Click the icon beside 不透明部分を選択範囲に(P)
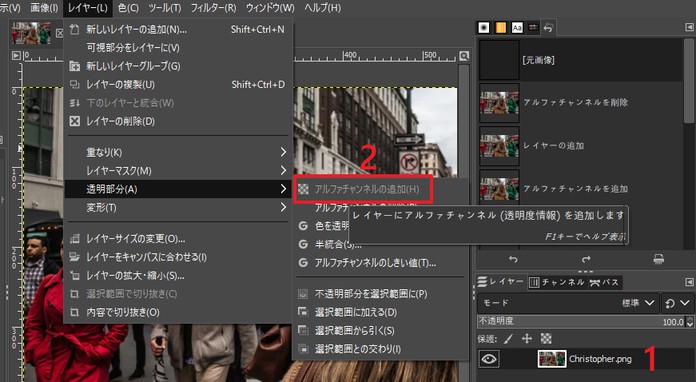This screenshot has width=696, height=382. (x=303, y=294)
